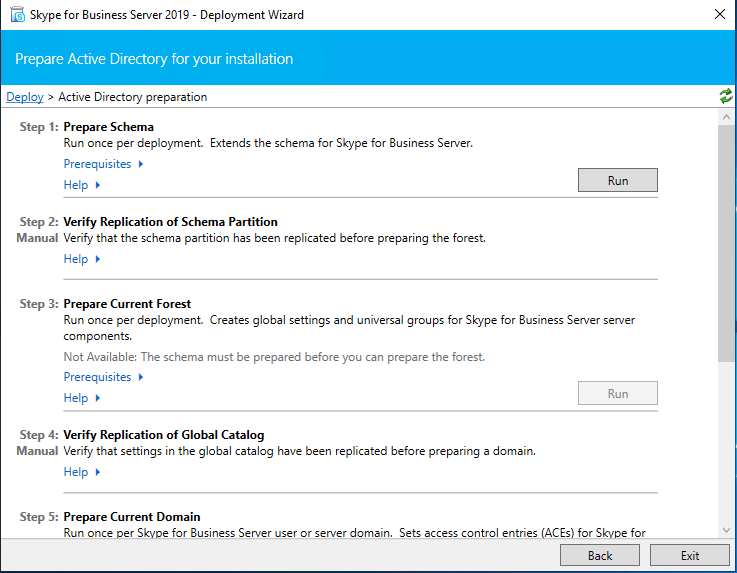Expand Help under Prepare Schema step
Viewport: 737px width, 573px height.
click(x=82, y=185)
